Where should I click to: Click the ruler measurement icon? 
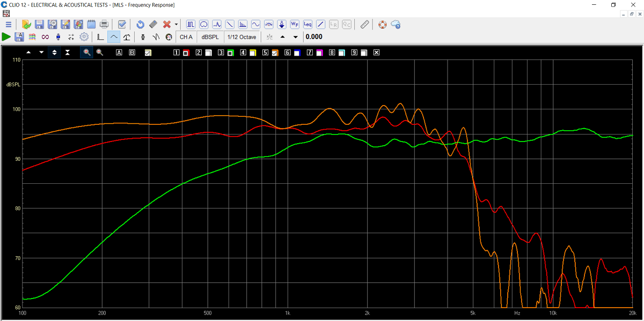[x=364, y=25]
